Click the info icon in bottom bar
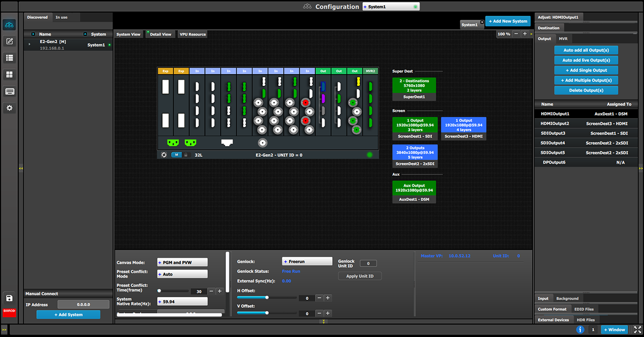The image size is (644, 337). 580,330
